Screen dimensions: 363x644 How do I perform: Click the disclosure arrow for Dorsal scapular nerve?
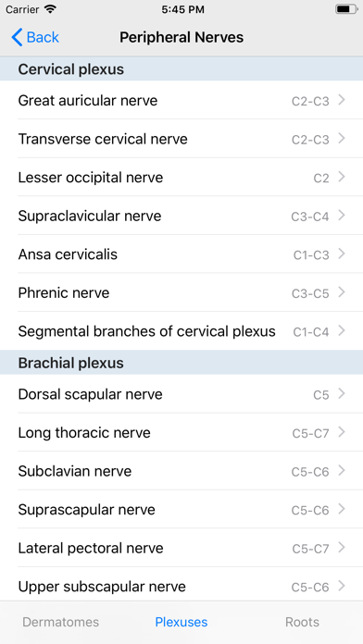(341, 393)
